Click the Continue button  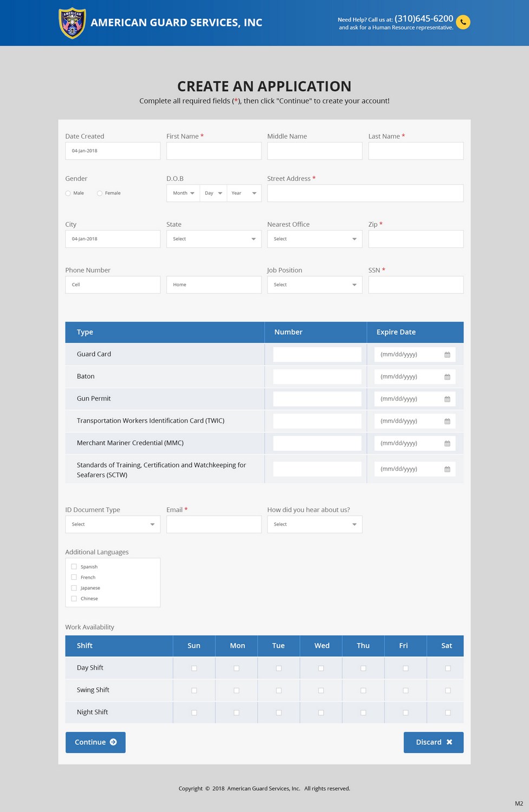tap(95, 742)
